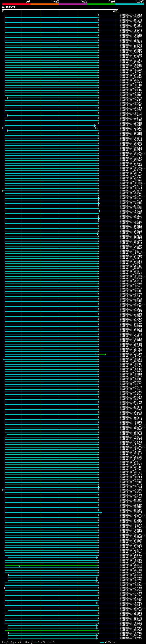The width and height of the screenshot is (146, 644).
Task: Select hit label UniRef100_Q7X9L9
Action: pos(131,128)
